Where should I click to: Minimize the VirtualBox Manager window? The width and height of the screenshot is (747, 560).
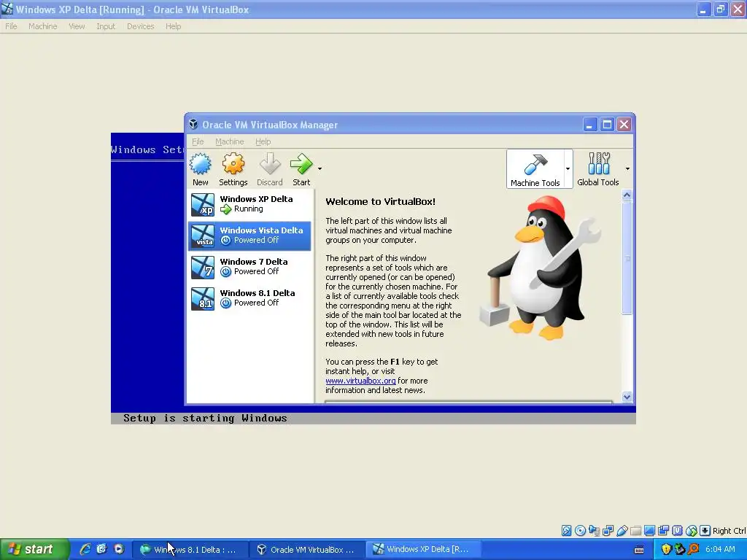589,125
